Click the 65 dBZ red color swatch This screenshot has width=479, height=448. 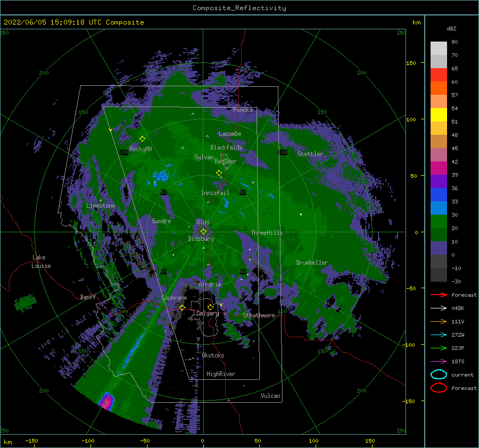coord(439,75)
